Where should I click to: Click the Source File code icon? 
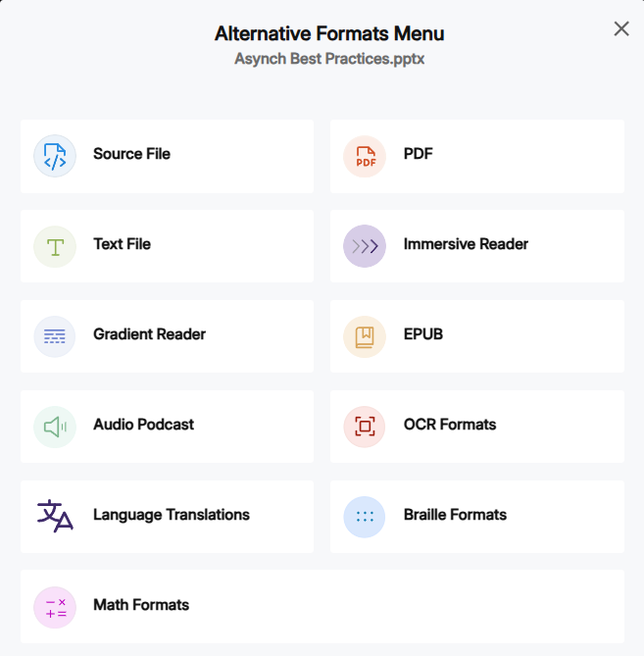55,156
